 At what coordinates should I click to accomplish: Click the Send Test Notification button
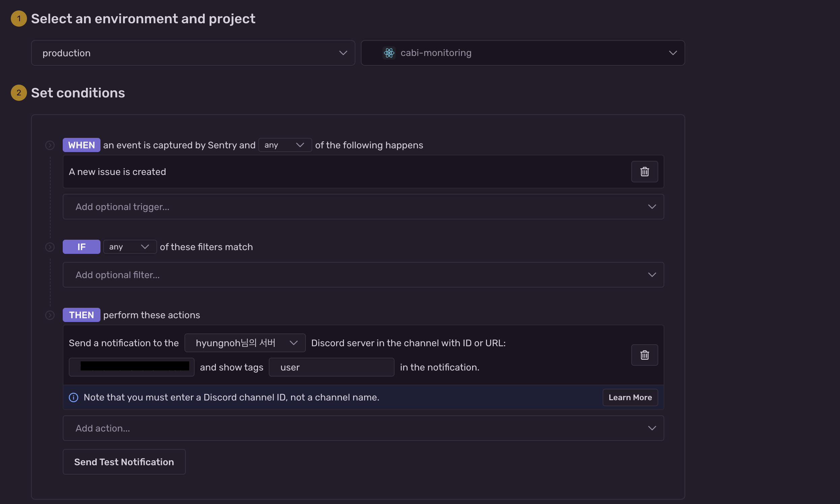[x=124, y=462]
